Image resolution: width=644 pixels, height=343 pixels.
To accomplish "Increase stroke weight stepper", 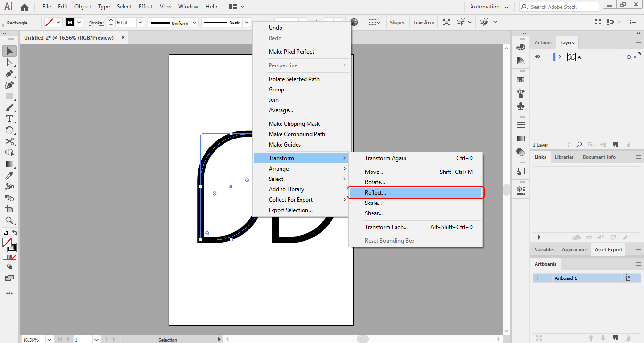I will click(111, 20).
